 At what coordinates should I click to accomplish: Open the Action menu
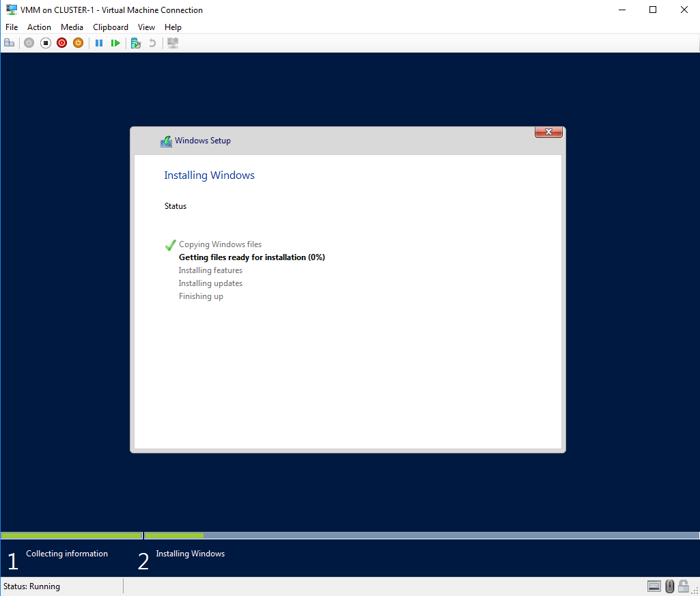pyautogui.click(x=40, y=27)
